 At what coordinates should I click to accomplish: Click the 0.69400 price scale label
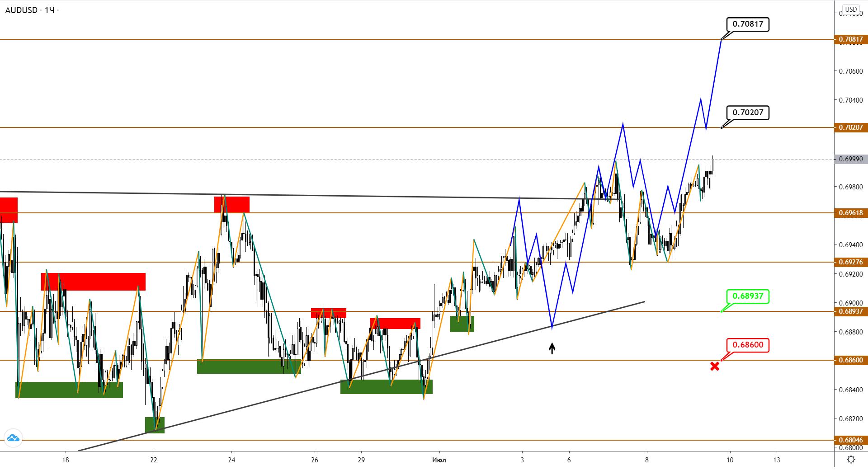(851, 245)
